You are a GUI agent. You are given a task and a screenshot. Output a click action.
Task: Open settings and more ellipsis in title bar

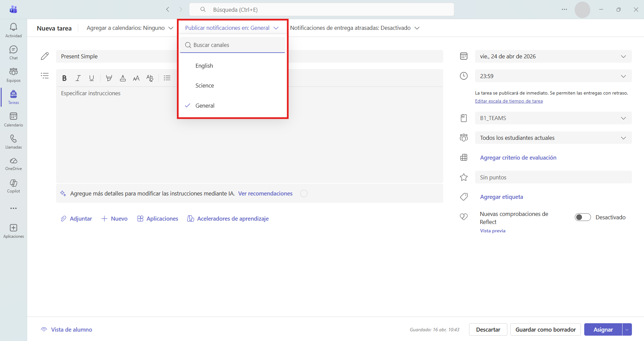click(564, 9)
